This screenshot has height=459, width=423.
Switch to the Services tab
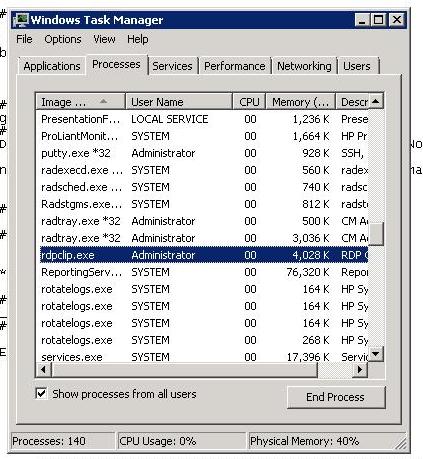[172, 66]
